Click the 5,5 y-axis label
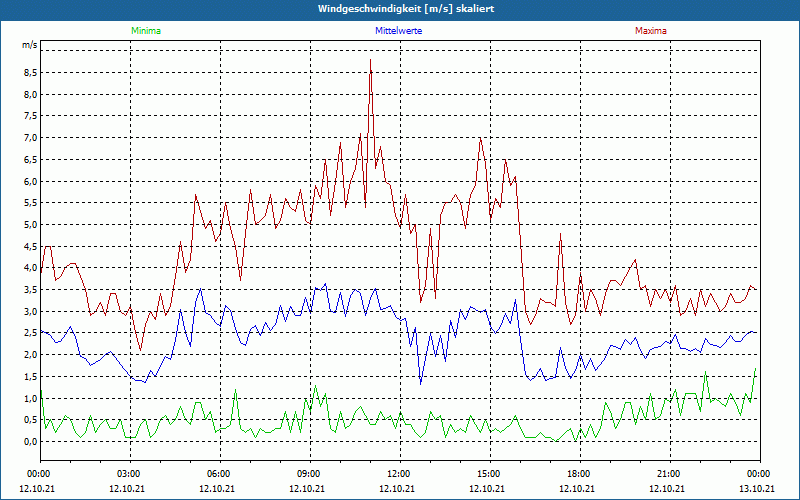800x500 pixels. (31, 203)
